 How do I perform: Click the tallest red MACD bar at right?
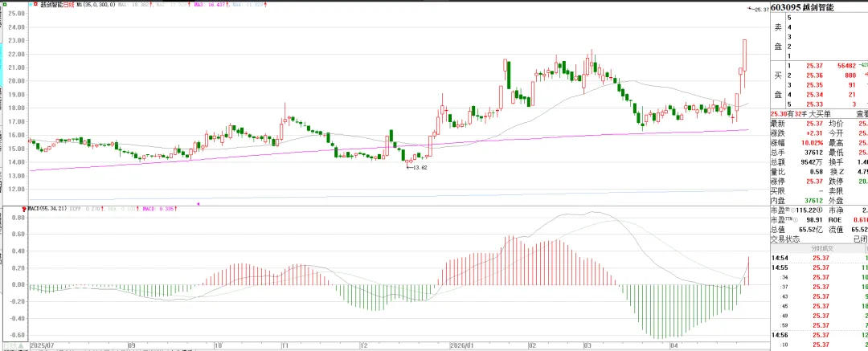[748, 271]
